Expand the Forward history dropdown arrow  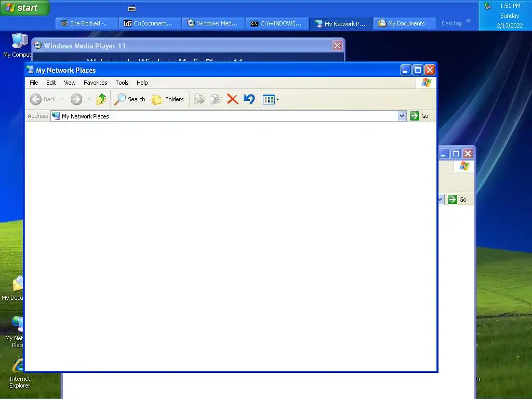(88, 99)
